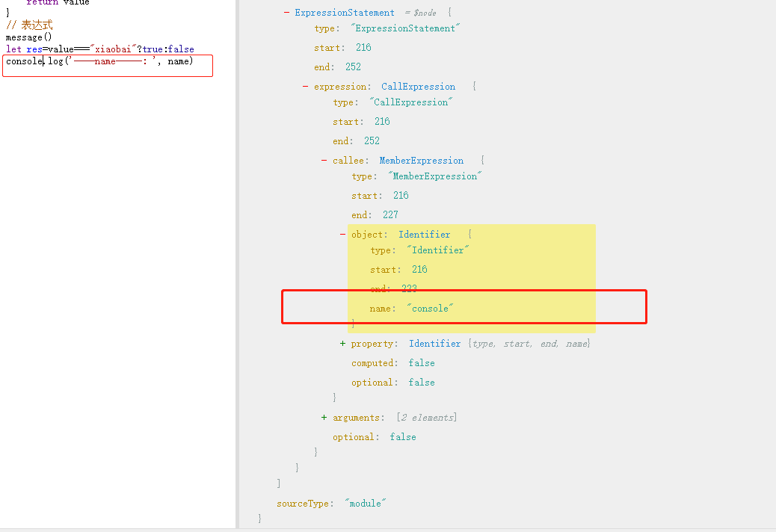The image size is (776, 532).
Task: Place cursor in console.log code line
Action: [x=105, y=61]
